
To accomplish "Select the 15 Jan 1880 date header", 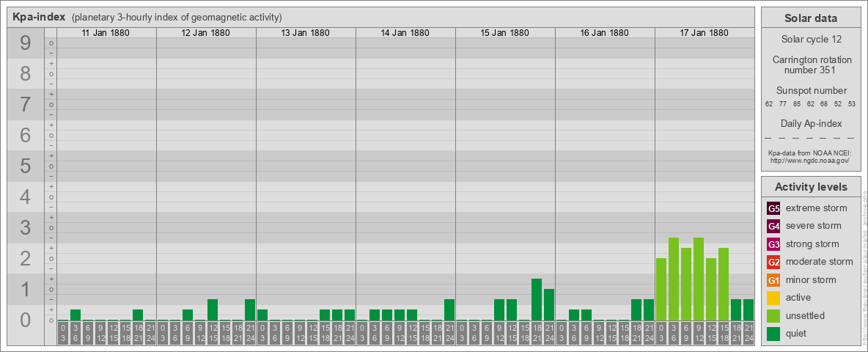I will pos(504,33).
